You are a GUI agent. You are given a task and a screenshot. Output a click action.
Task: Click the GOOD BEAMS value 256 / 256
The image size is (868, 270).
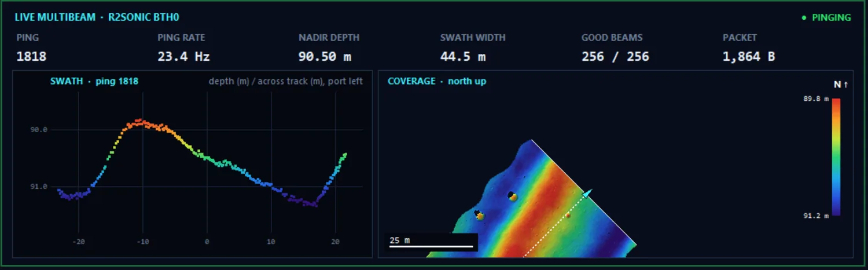tap(615, 57)
